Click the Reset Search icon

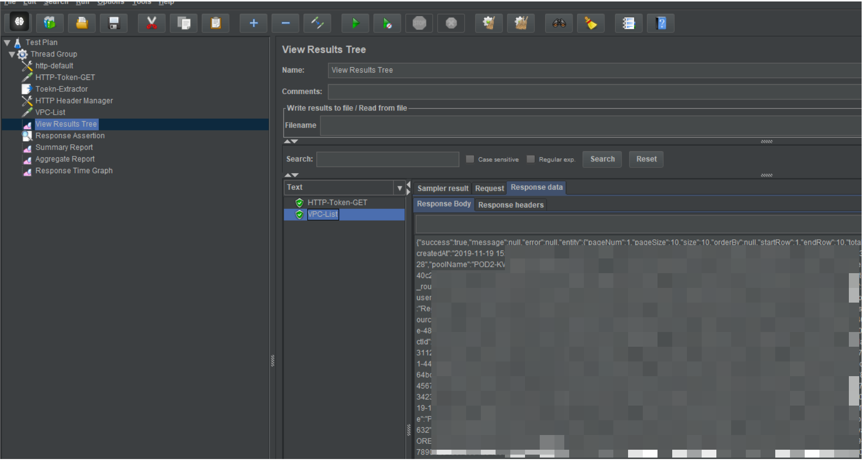tap(591, 23)
